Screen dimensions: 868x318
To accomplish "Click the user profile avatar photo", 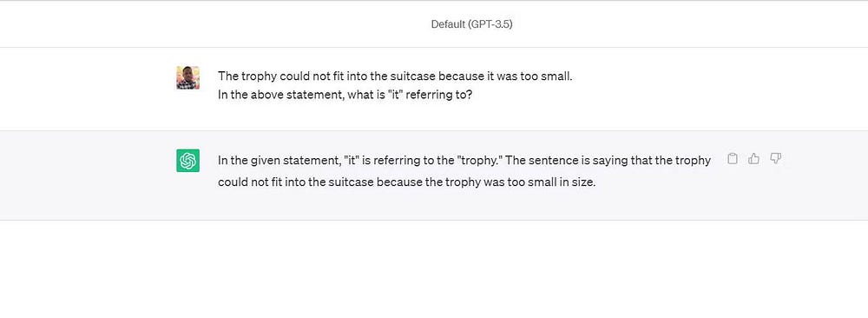I will click(x=187, y=77).
